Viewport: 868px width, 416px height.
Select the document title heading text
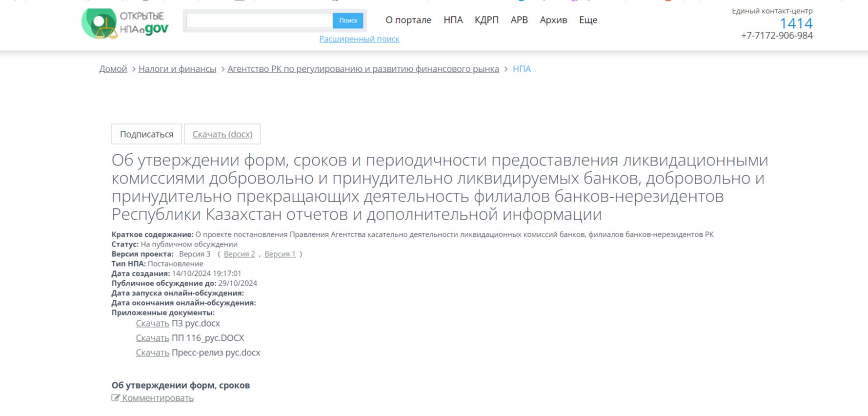click(440, 187)
